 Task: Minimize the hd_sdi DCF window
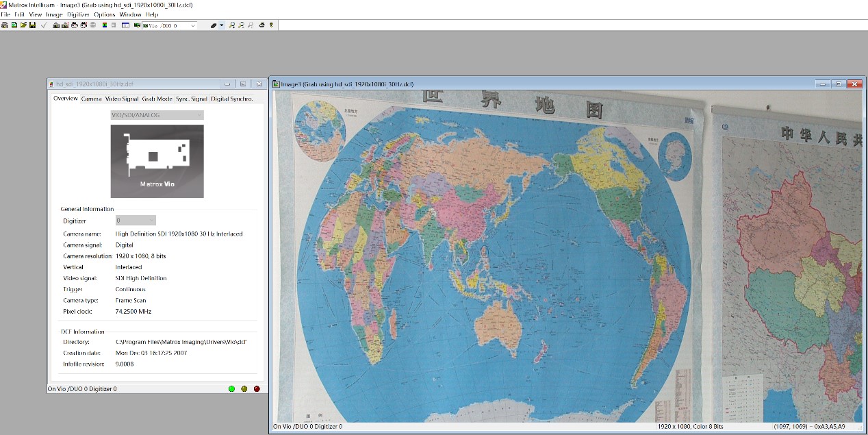pos(227,84)
